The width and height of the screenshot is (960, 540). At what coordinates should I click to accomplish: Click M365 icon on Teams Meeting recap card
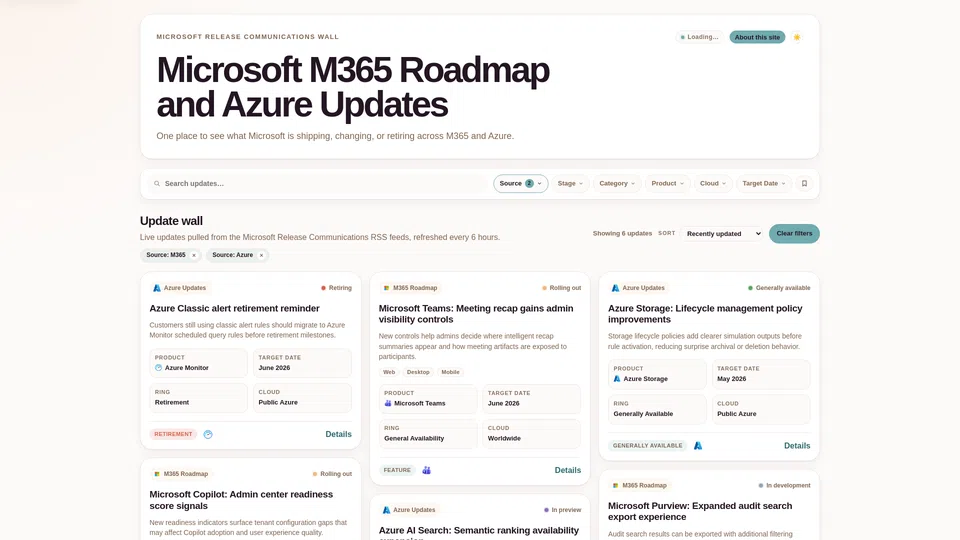point(386,288)
